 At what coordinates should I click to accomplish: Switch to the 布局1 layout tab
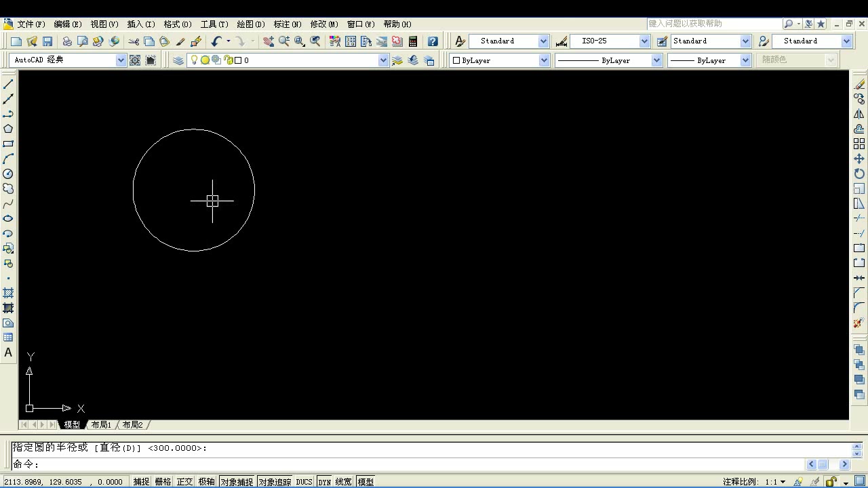101,425
